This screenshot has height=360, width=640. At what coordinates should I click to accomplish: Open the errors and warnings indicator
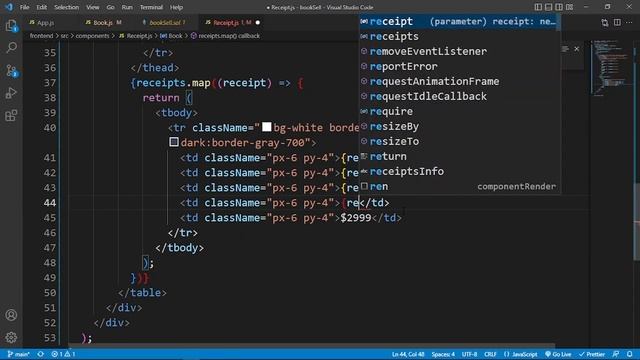pos(63,354)
